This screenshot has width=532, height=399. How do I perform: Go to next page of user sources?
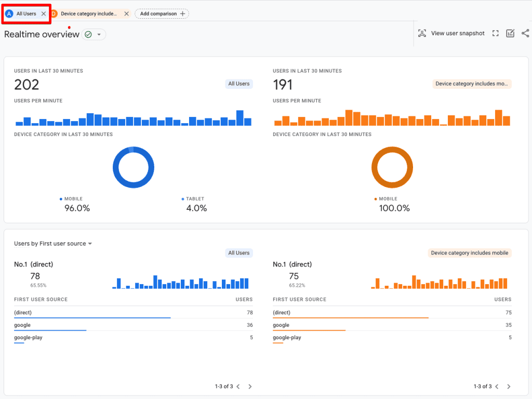click(250, 387)
